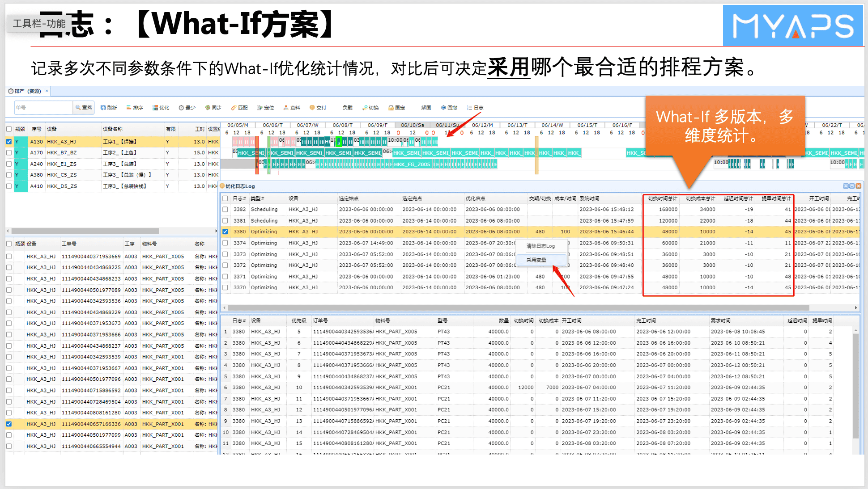
Task: Click right arrow of resource list scrollbar
Action: tap(216, 231)
